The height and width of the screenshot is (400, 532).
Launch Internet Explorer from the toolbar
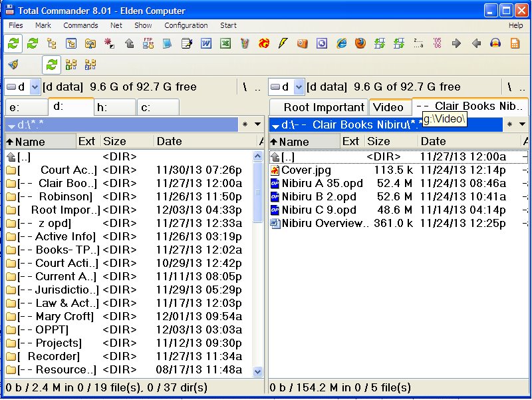click(x=341, y=43)
